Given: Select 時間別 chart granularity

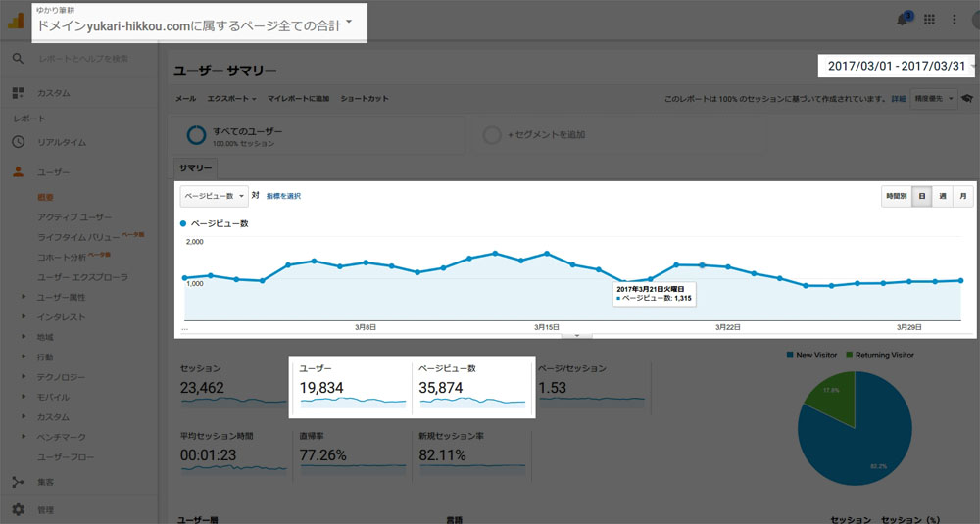Looking at the screenshot, I should pyautogui.click(x=897, y=196).
